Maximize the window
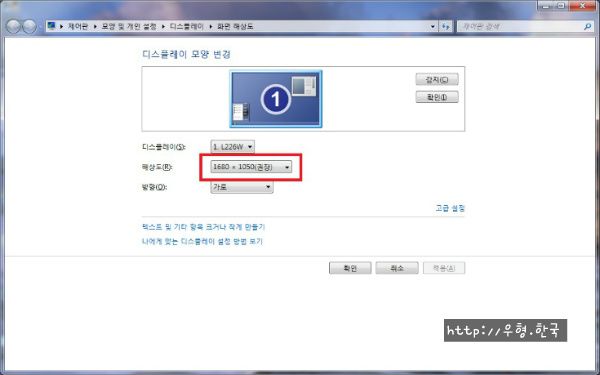This screenshot has height=375, width=600. pos(561,5)
